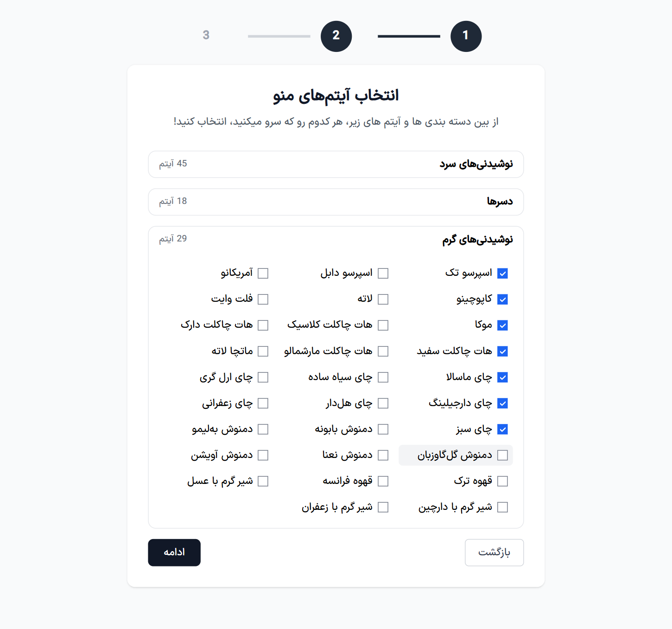Disable the کاپوچینو selection
This screenshot has width=672, height=629.
[503, 299]
